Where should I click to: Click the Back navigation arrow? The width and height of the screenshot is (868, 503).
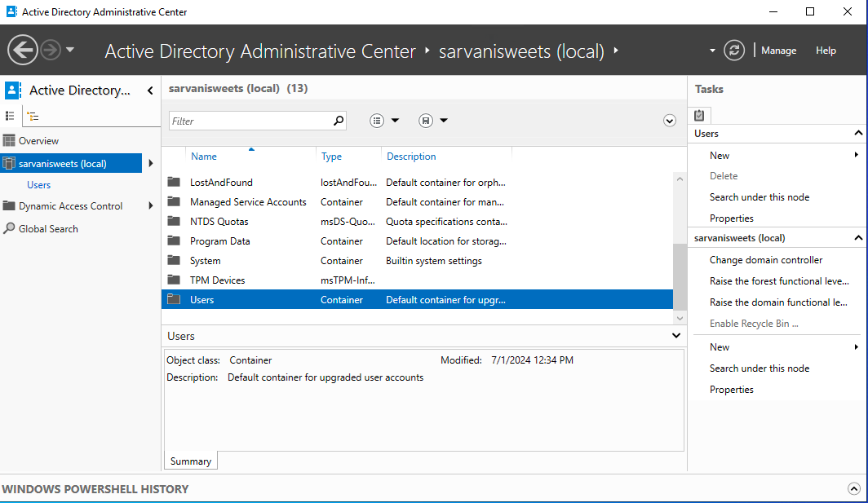tap(23, 50)
